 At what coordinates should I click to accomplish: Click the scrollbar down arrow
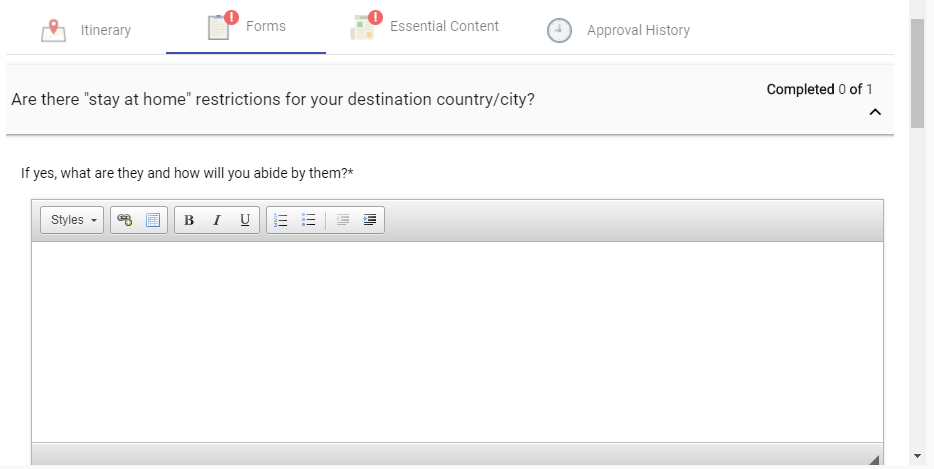917,456
